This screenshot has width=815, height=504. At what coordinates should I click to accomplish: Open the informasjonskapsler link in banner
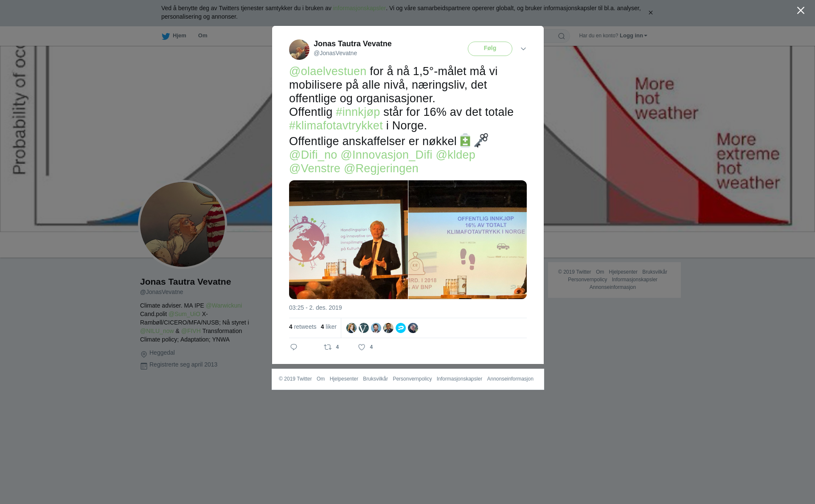[359, 8]
